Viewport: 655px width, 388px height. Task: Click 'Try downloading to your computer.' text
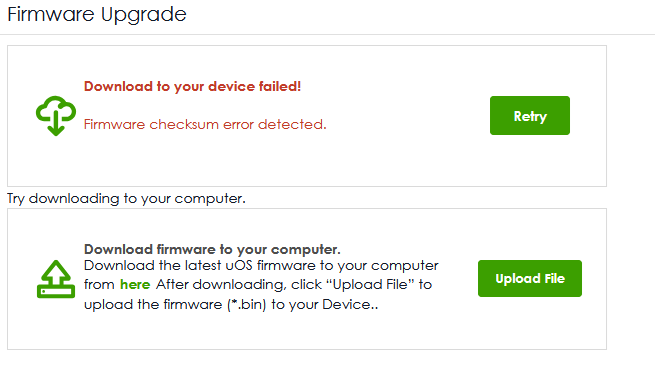[x=126, y=198]
